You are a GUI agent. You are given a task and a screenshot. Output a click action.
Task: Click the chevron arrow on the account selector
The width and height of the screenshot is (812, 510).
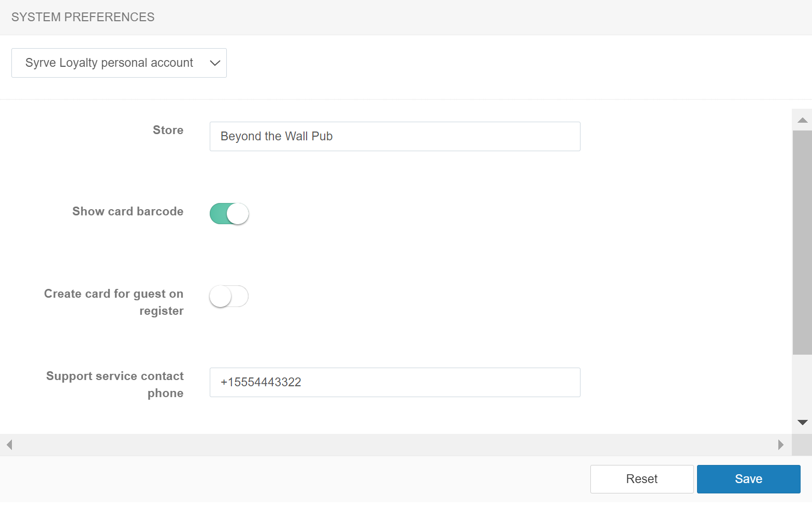click(x=215, y=63)
